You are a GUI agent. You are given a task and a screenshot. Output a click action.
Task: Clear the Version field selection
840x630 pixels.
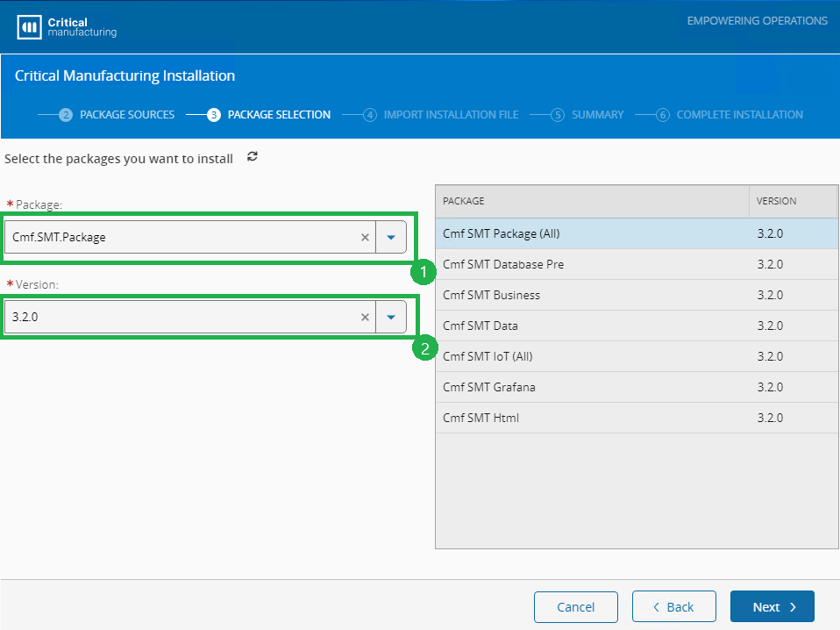(x=365, y=317)
